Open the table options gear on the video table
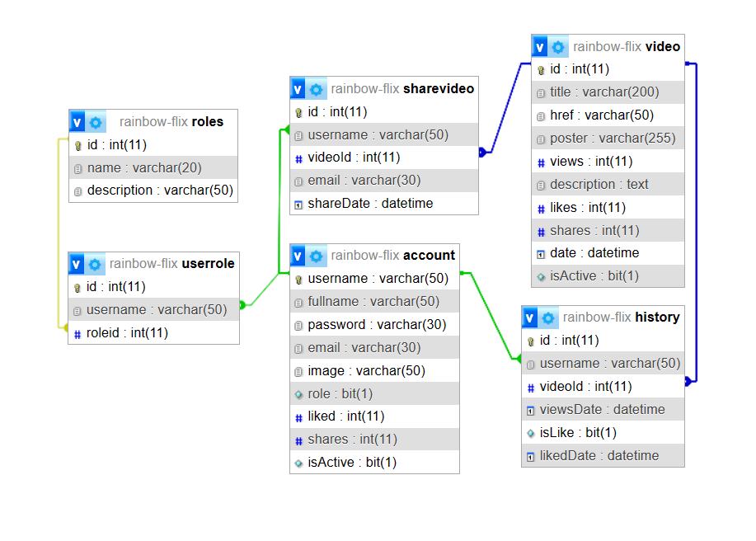 [558, 46]
